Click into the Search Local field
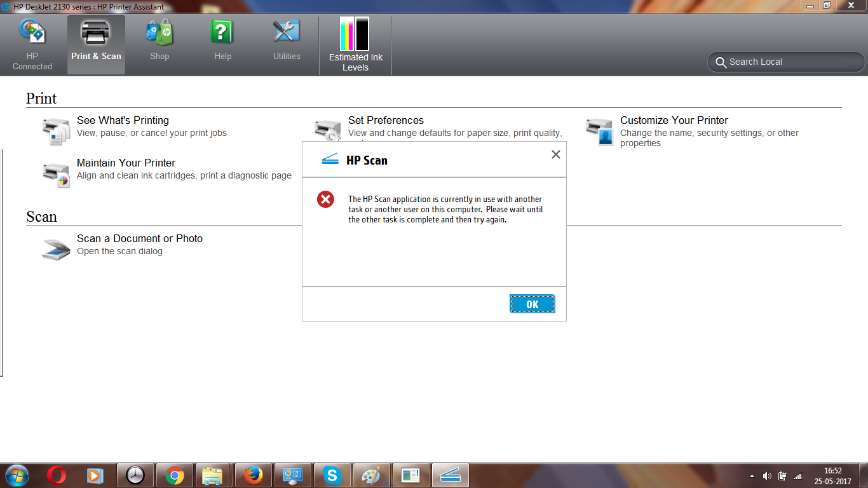This screenshot has height=488, width=868. (786, 62)
